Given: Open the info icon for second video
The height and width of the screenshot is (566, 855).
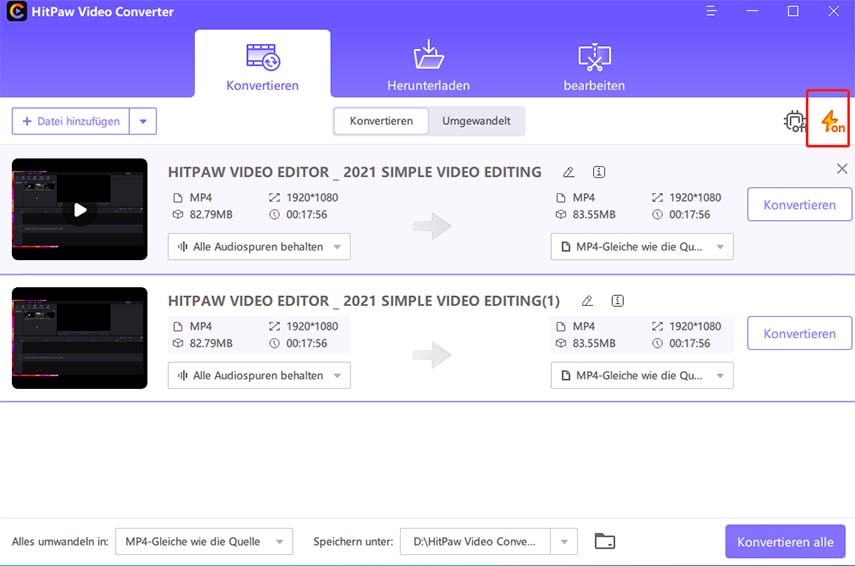Looking at the screenshot, I should pos(618,301).
